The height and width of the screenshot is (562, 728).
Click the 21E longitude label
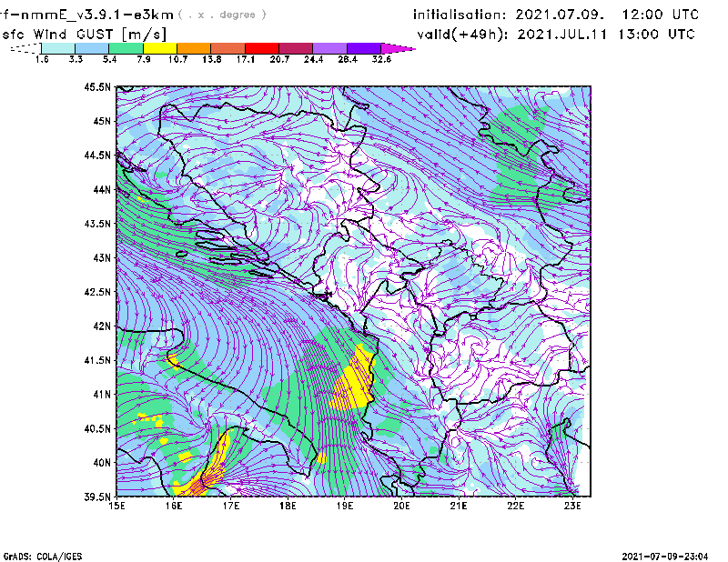459,506
